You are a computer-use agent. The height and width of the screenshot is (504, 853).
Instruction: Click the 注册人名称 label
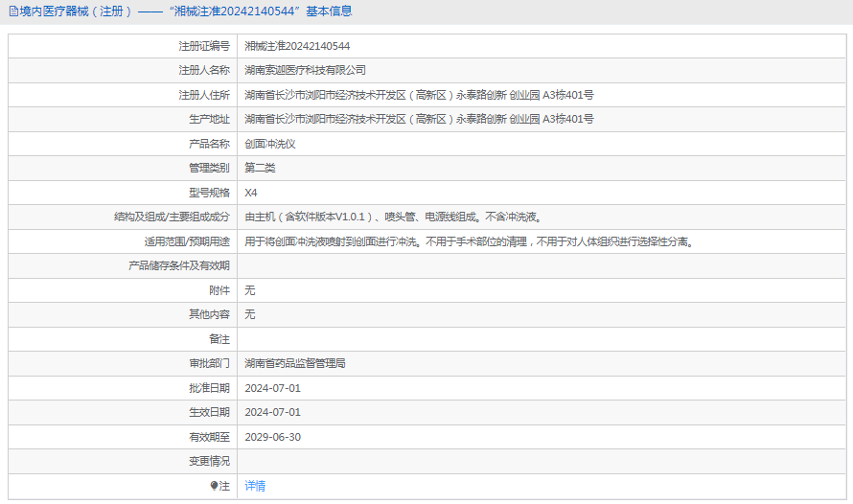pyautogui.click(x=204, y=70)
